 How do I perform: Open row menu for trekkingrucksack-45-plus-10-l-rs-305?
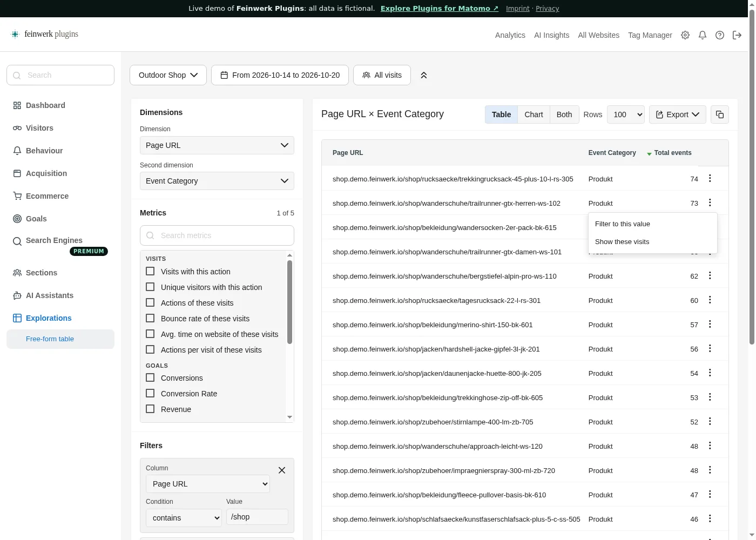point(710,178)
